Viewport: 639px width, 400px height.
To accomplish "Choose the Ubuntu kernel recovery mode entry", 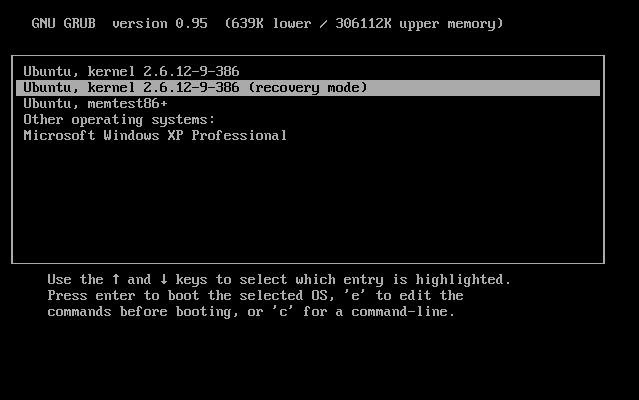I will tap(308, 88).
